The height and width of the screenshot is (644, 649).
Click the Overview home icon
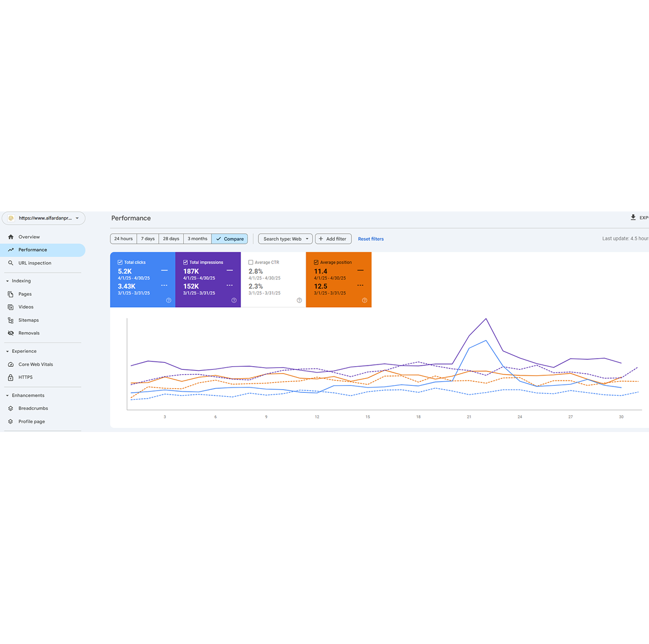pyautogui.click(x=11, y=237)
